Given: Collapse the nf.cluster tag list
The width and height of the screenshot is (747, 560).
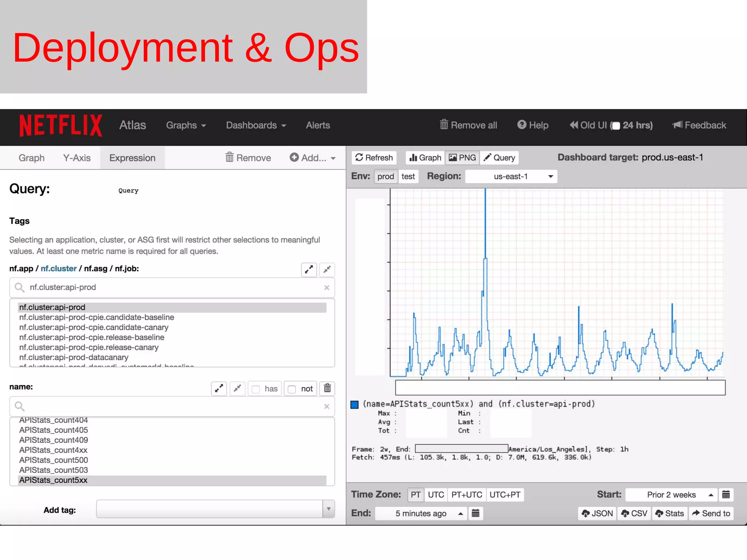Looking at the screenshot, I should pyautogui.click(x=327, y=270).
